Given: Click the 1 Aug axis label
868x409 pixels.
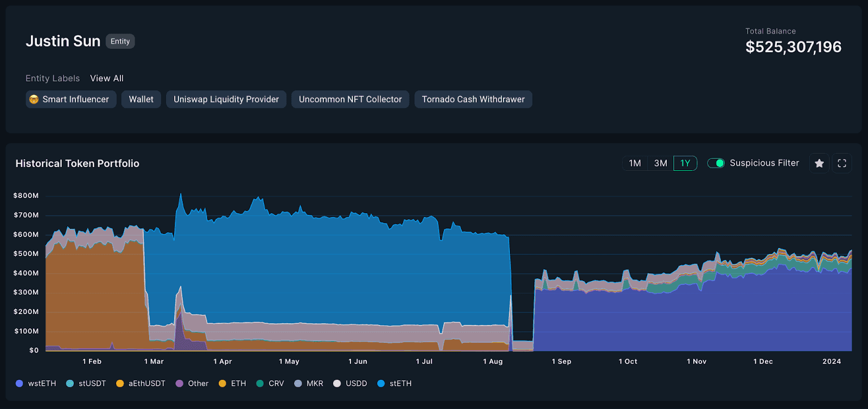Looking at the screenshot, I should click(x=493, y=361).
